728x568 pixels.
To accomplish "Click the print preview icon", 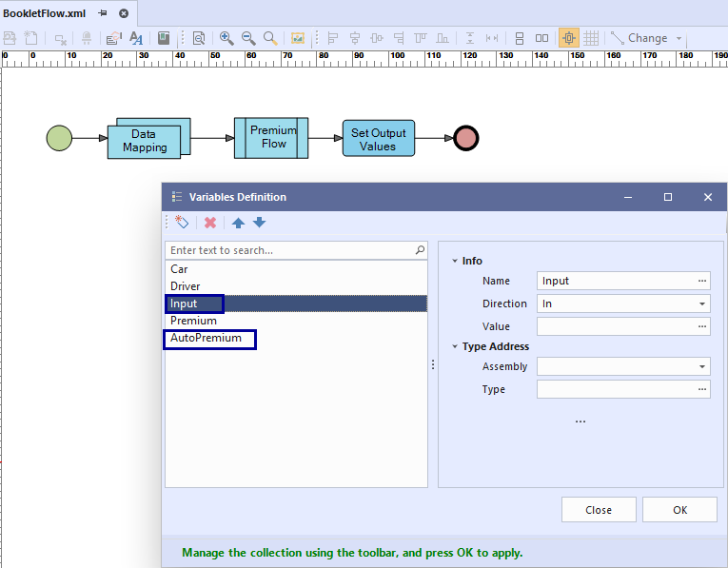I will coord(199,38).
